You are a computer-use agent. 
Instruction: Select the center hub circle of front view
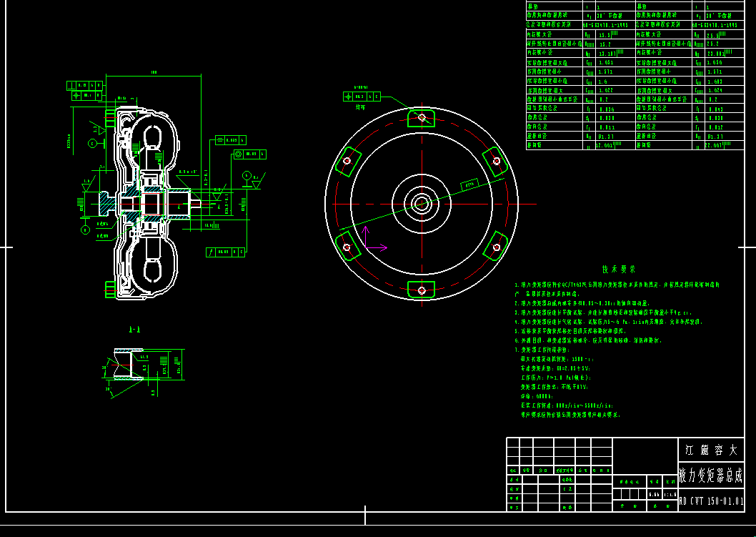[422, 204]
